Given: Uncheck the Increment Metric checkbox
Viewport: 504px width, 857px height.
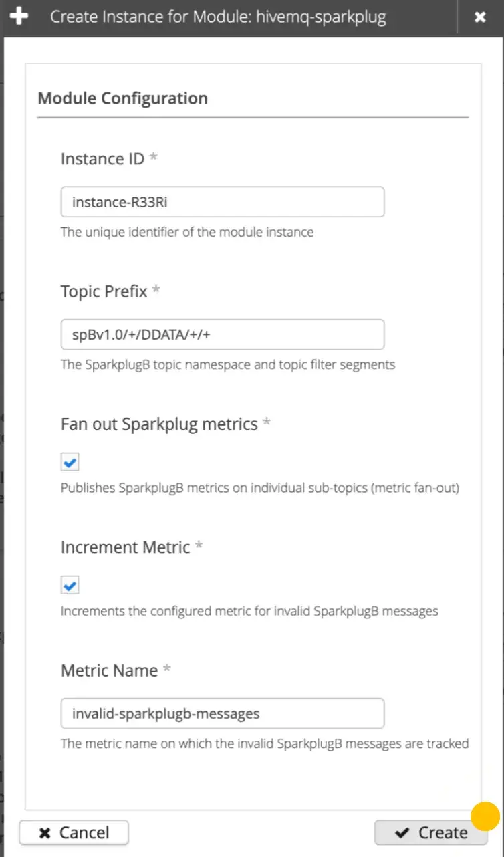Looking at the screenshot, I should coord(70,586).
